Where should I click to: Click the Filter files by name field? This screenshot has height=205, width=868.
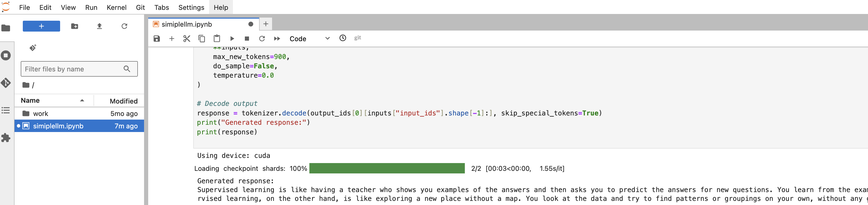tap(73, 69)
